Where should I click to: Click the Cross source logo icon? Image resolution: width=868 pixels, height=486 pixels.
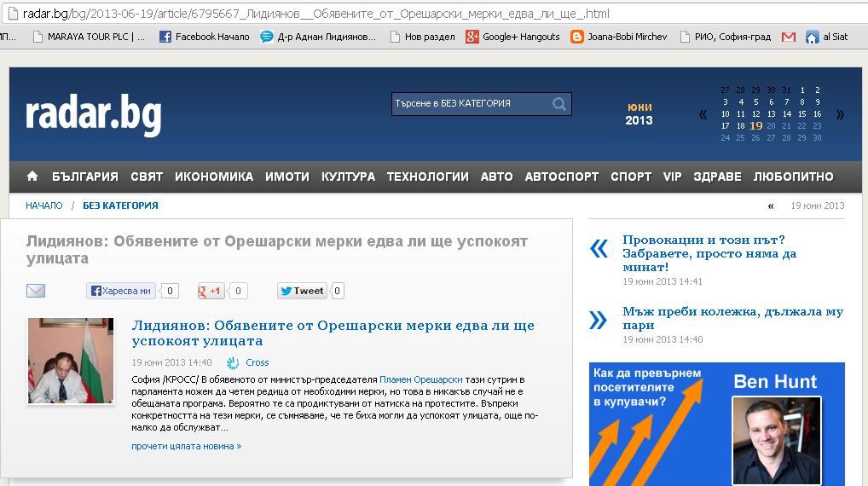coord(233,362)
